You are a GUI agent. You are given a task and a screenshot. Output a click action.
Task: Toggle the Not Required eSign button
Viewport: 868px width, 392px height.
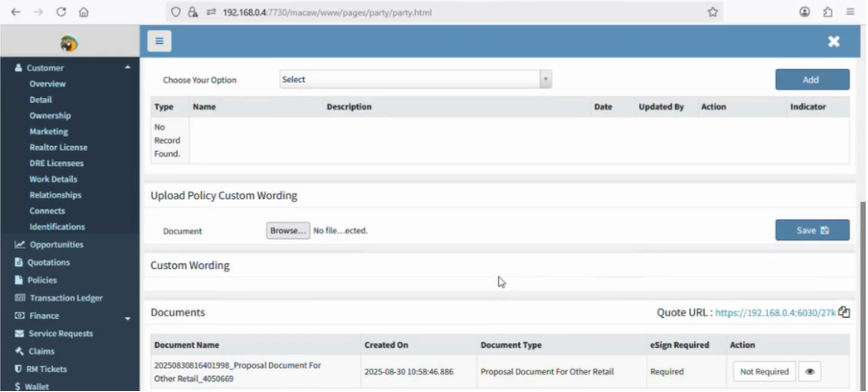(764, 372)
